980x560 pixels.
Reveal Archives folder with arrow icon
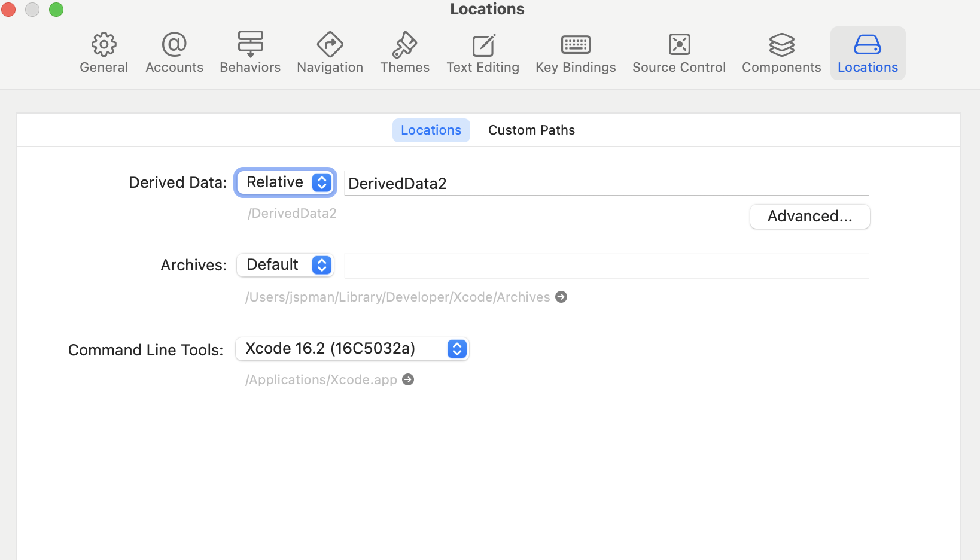(561, 297)
